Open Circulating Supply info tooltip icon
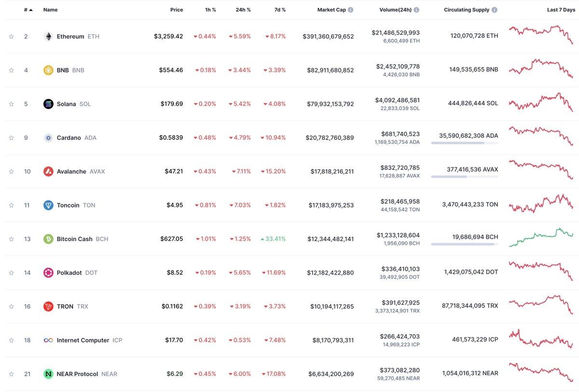Image resolution: width=579 pixels, height=392 pixels. point(495,10)
